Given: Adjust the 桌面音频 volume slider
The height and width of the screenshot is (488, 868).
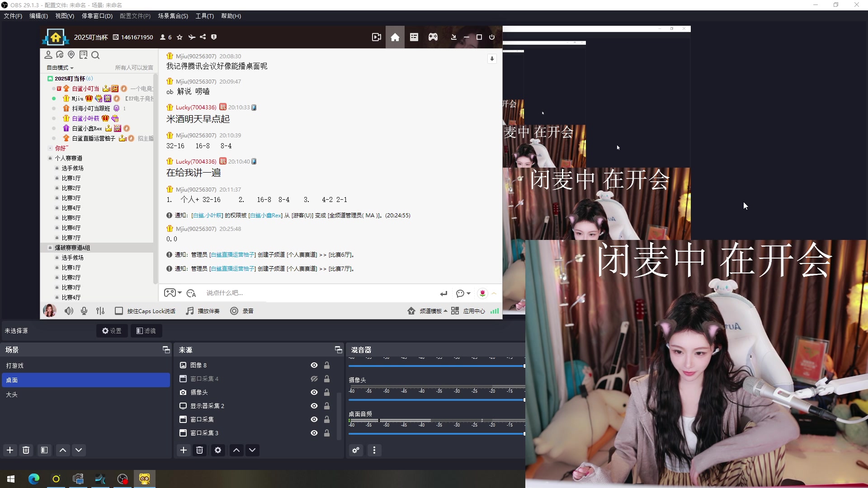Looking at the screenshot, I should click(437, 434).
